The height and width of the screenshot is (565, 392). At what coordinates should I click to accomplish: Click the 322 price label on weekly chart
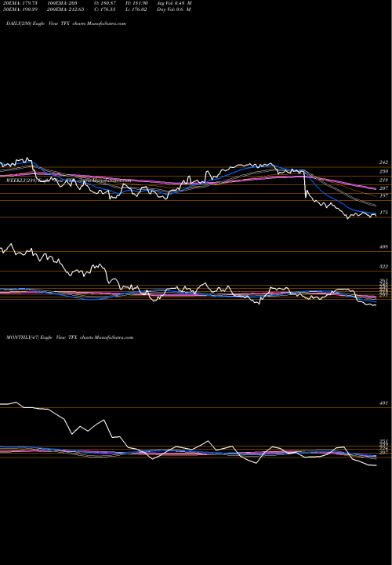[383, 267]
